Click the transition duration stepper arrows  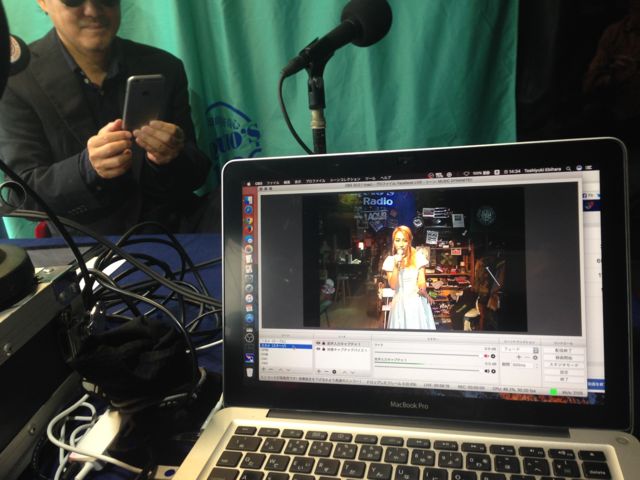click(537, 365)
